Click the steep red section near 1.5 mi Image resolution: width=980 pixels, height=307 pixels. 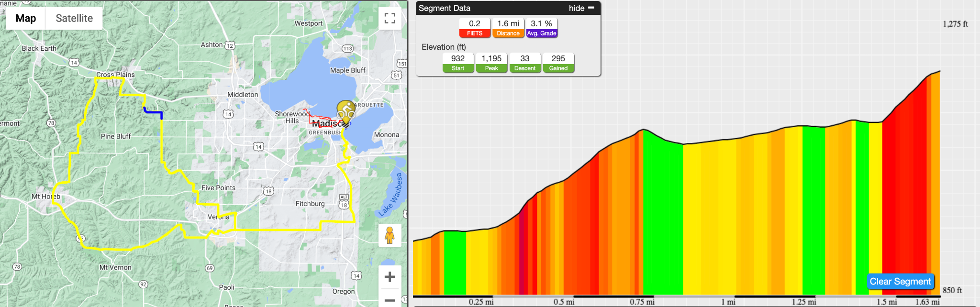(904, 191)
